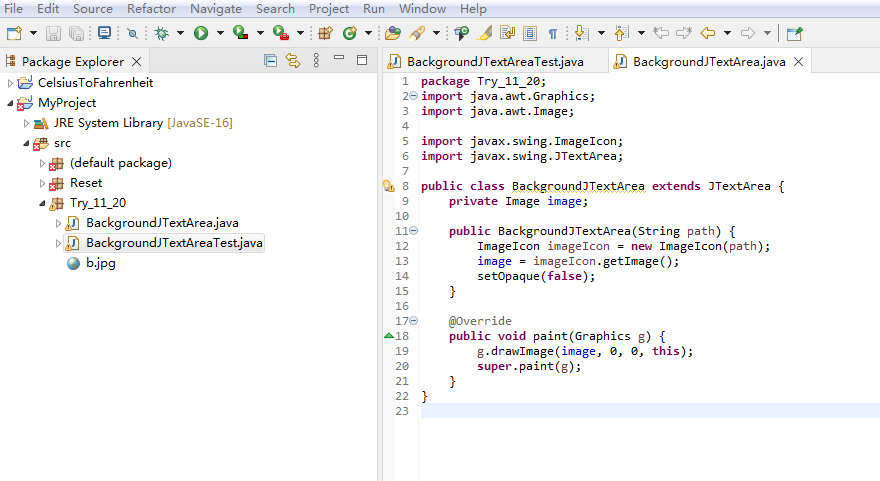The width and height of the screenshot is (880, 481).
Task: Click the Previous Annotation up-arrow icon
Action: pyautogui.click(x=621, y=33)
